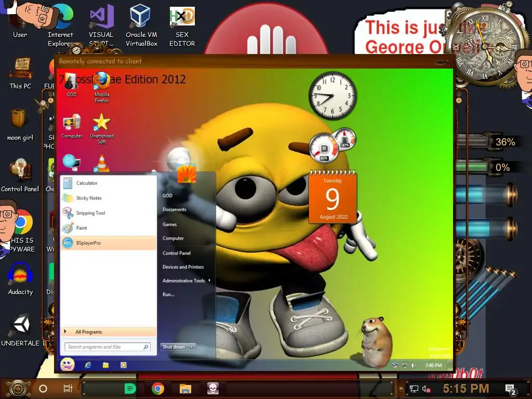
Task: Open Internet Explorer on remote taskbar
Action: click(88, 365)
